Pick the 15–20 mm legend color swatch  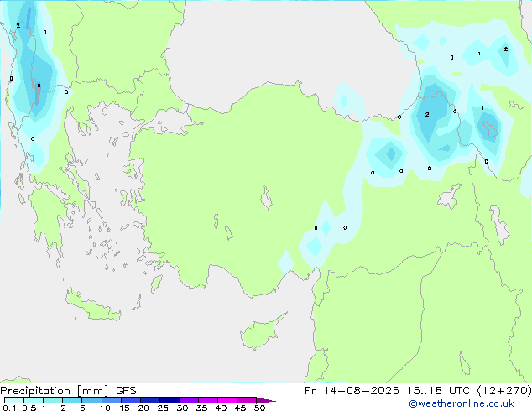131,400
